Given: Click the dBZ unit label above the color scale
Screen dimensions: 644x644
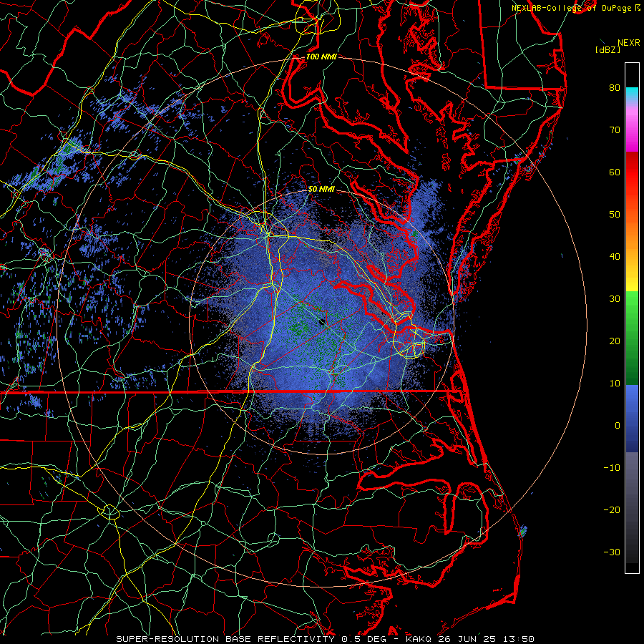Looking at the screenshot, I should click(x=608, y=49).
